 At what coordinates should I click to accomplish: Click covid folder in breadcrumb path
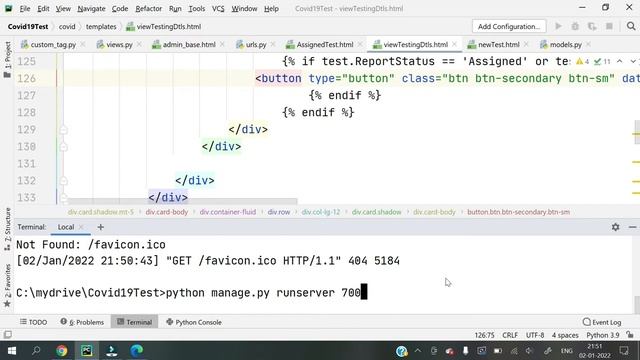click(67, 27)
